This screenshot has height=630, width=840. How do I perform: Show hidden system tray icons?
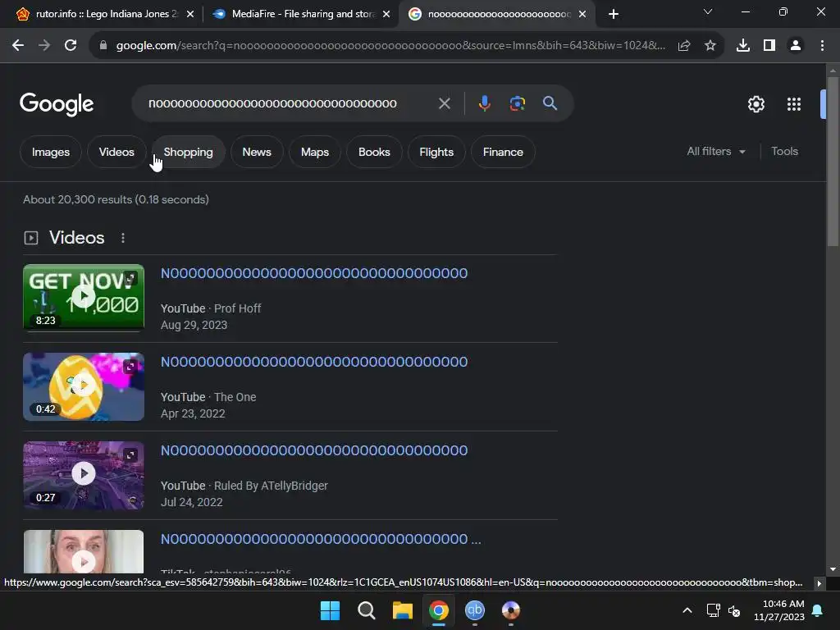tap(687, 610)
